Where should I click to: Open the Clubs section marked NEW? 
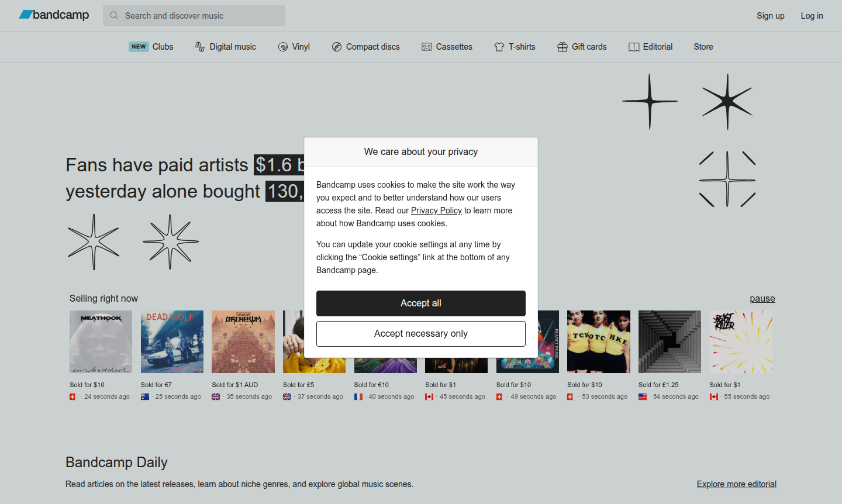151,47
